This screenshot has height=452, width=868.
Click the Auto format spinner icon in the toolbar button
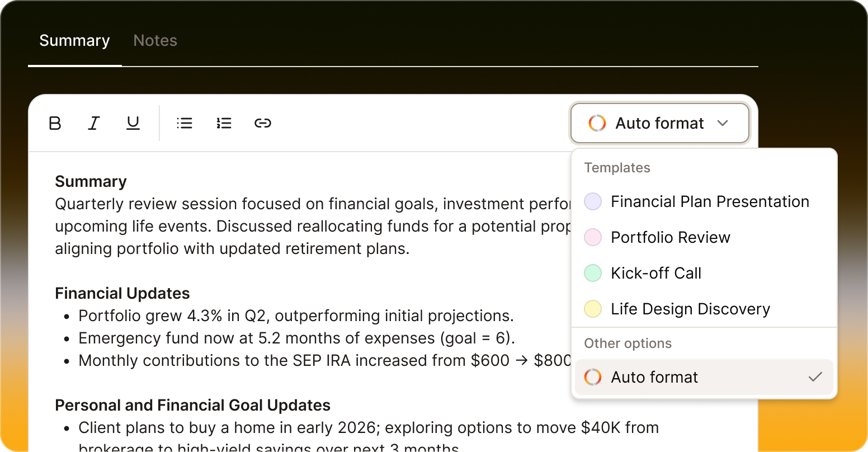597,123
